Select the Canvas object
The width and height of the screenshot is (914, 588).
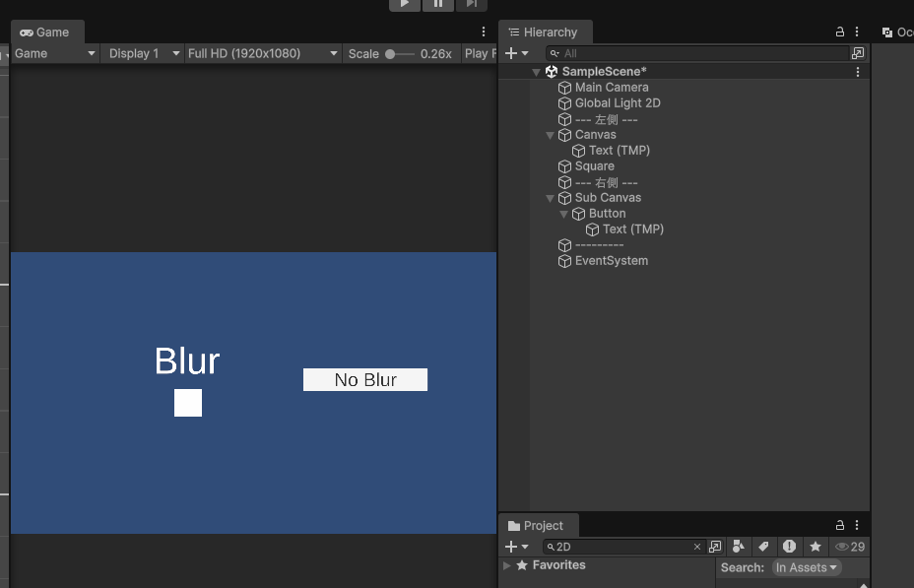pos(595,135)
